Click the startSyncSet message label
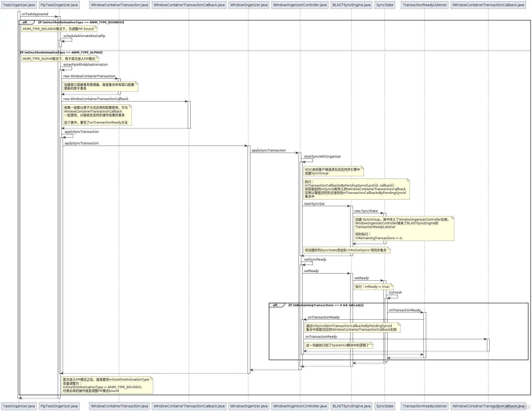This screenshot has height=411, width=532. [314, 204]
